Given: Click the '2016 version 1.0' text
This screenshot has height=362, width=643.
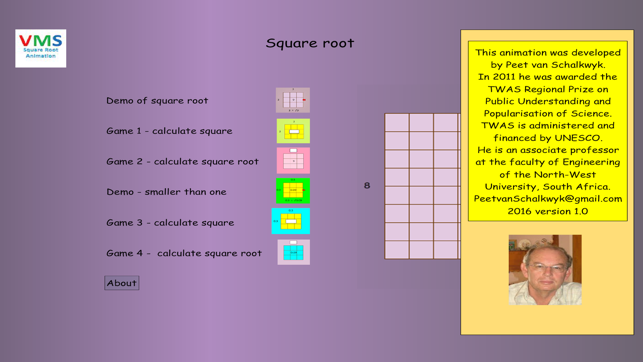Looking at the screenshot, I should pyautogui.click(x=548, y=211).
